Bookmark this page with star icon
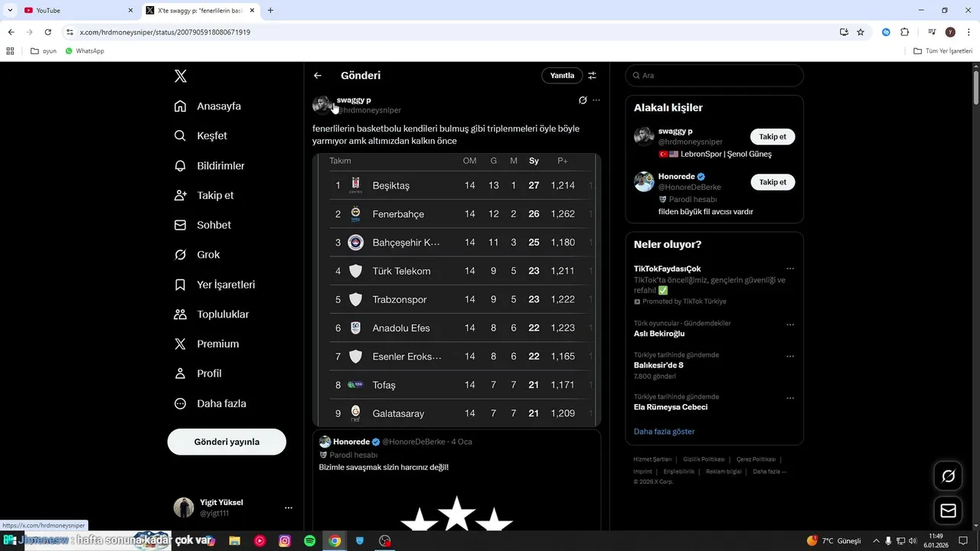The width and height of the screenshot is (980, 551). [861, 32]
